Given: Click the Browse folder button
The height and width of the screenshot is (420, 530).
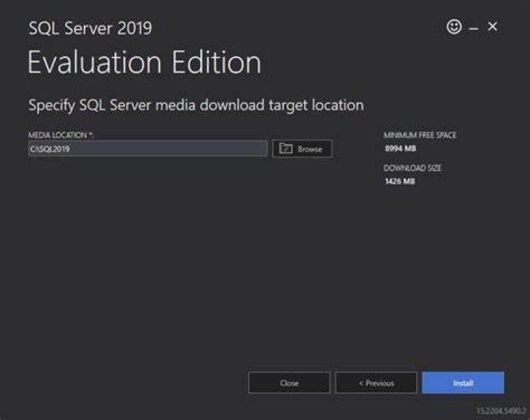Looking at the screenshot, I should (x=302, y=149).
